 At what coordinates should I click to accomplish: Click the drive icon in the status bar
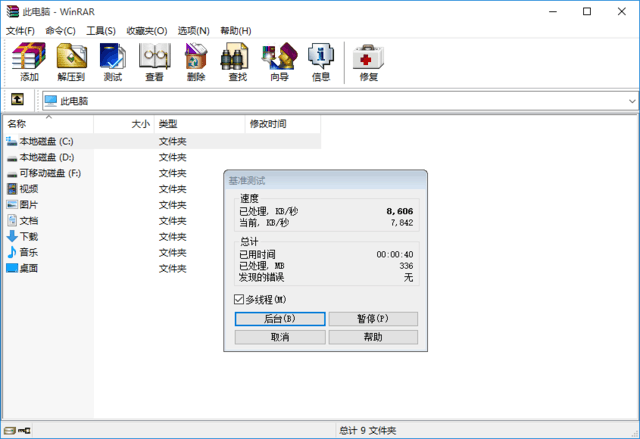coord(10,430)
